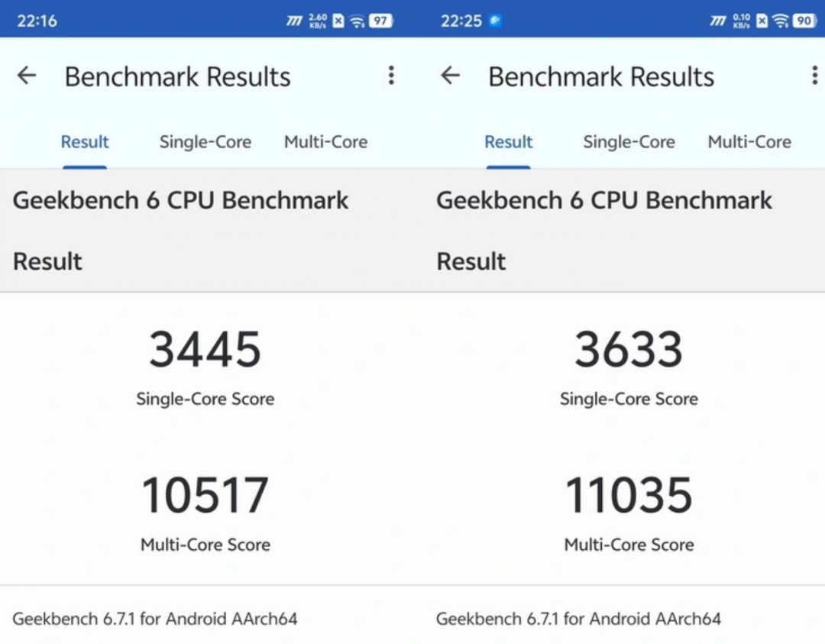Switch to Single-Core tab in left panel
The image size is (825, 644).
[x=205, y=141]
